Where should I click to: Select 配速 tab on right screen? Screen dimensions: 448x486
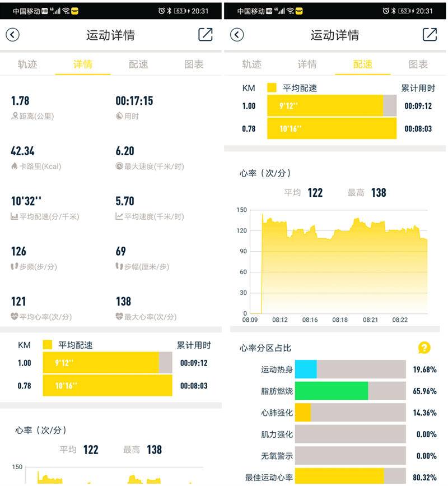tap(362, 64)
